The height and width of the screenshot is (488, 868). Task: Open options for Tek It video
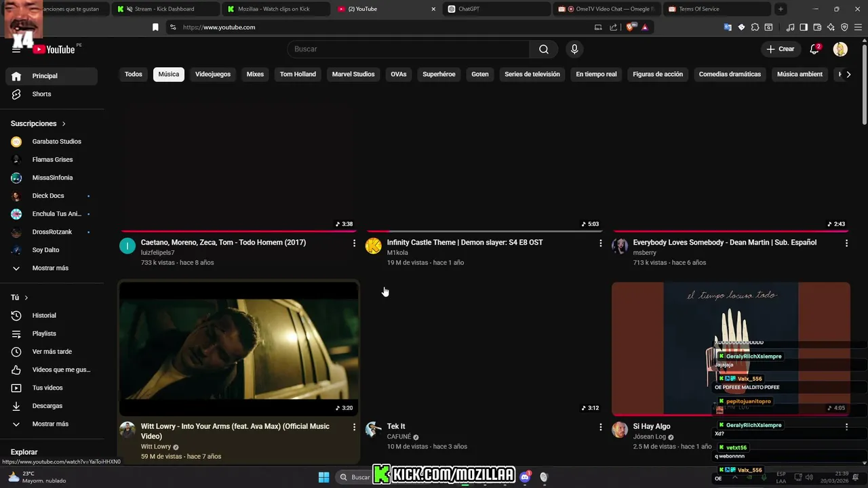point(600,427)
